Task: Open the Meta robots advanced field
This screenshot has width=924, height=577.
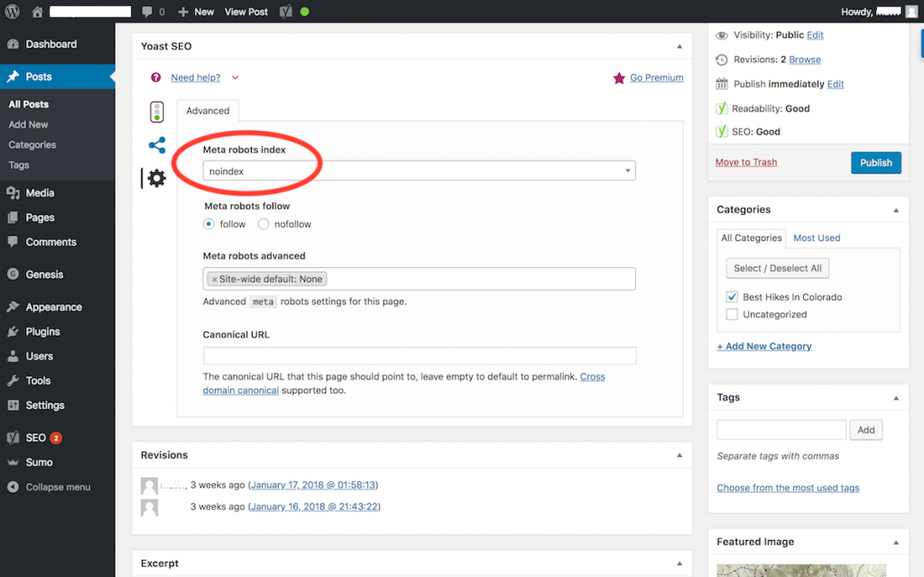Action: click(419, 279)
